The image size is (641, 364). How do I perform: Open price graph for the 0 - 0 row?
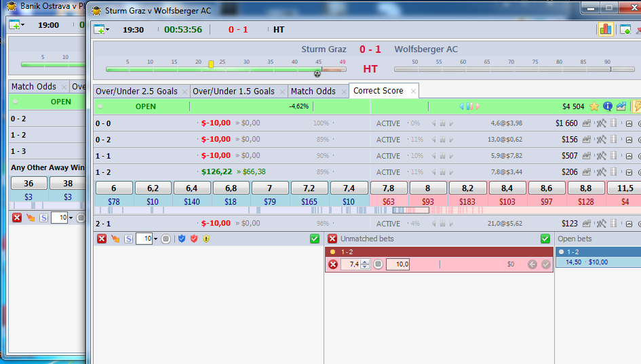coord(587,123)
